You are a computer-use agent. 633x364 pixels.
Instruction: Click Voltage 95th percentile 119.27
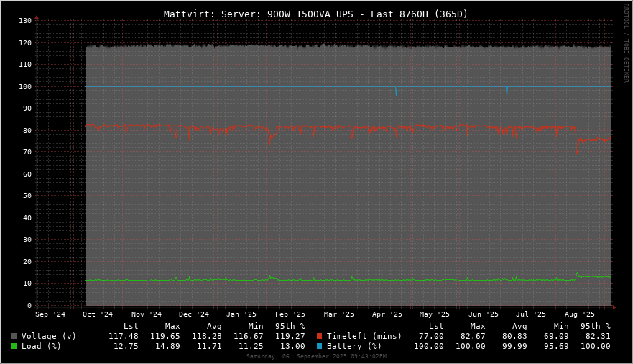pyautogui.click(x=290, y=336)
